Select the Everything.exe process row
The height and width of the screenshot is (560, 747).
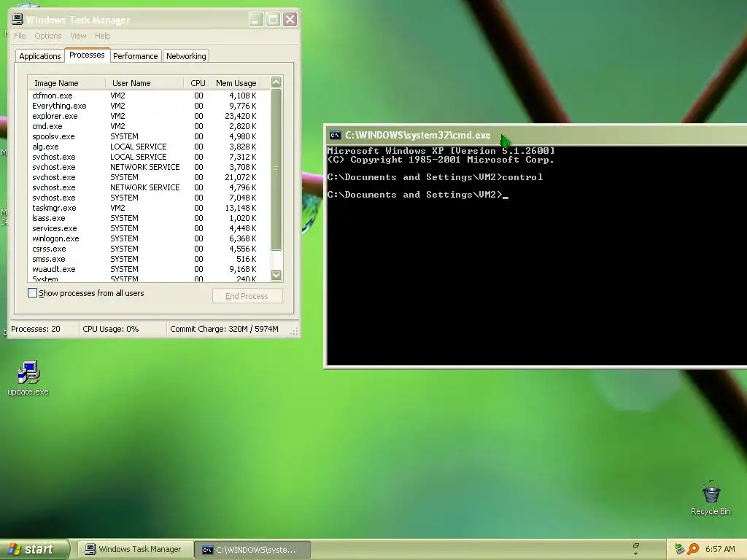pyautogui.click(x=149, y=106)
